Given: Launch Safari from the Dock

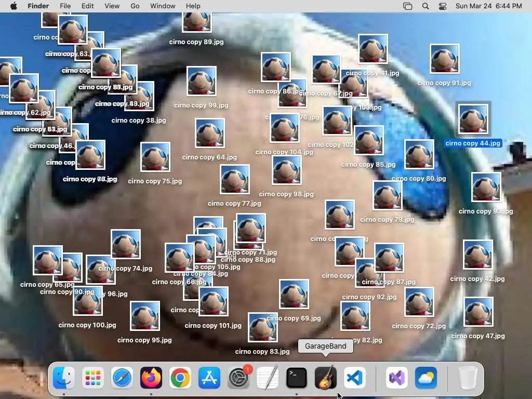Looking at the screenshot, I should coord(122,378).
